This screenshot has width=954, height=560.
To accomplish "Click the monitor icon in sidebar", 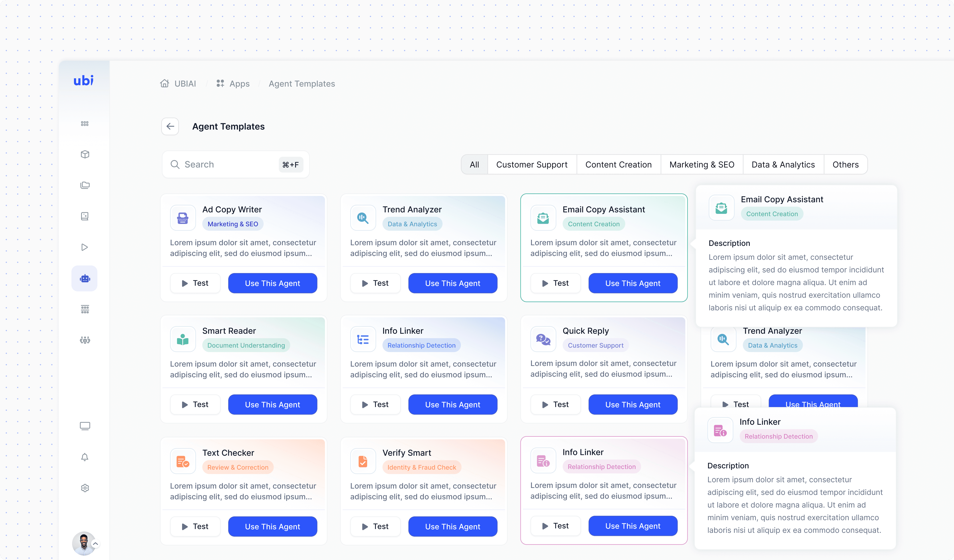I will coord(85,426).
